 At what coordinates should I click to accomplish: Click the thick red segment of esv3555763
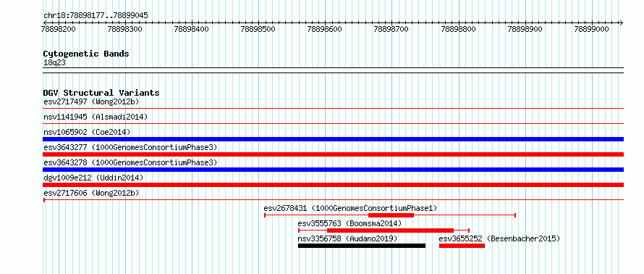tap(390, 231)
